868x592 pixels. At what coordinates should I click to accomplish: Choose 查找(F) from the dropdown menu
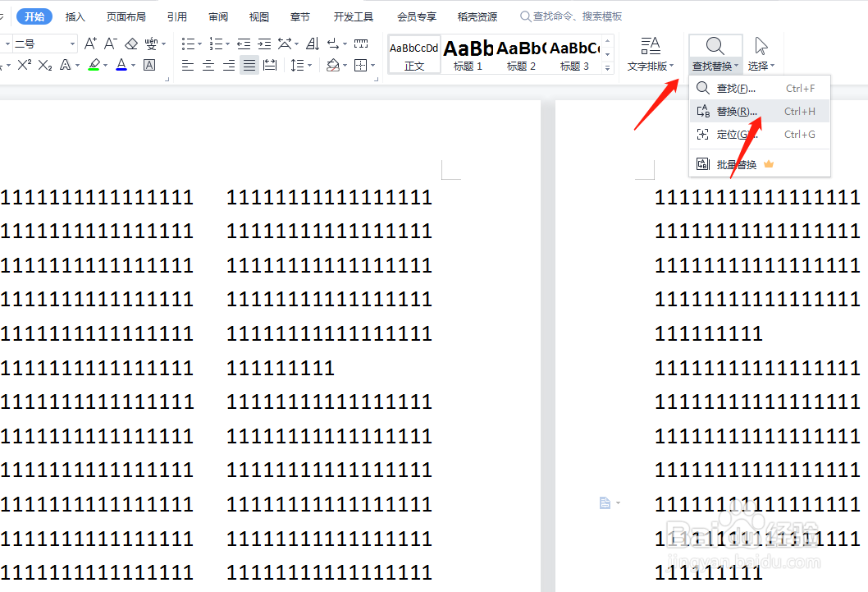(x=760, y=88)
